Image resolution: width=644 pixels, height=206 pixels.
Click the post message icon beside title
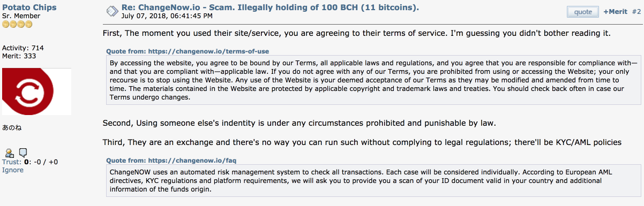click(x=113, y=11)
